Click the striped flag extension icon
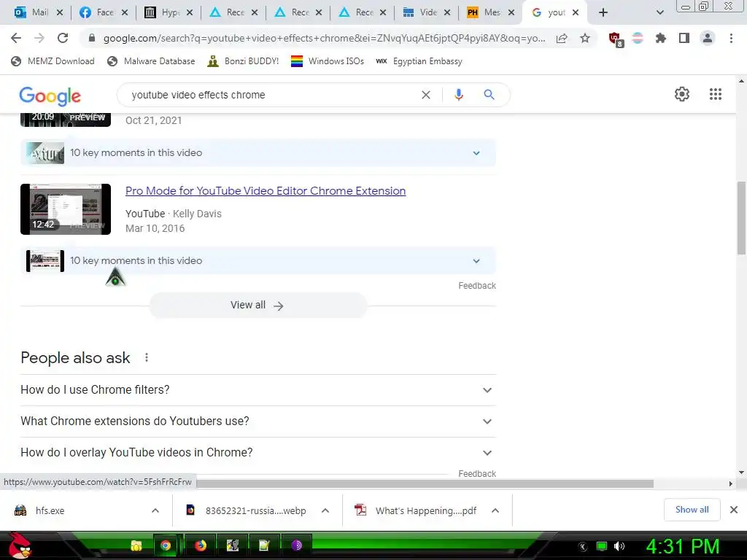 638,38
